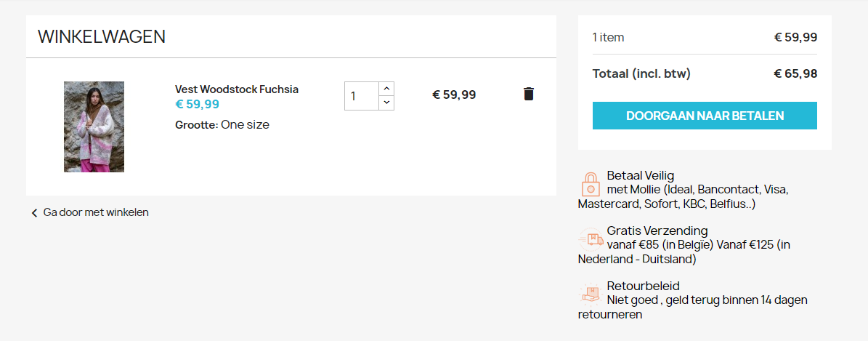868x341 pixels.
Task: Click the 'Ga door met winkelen' link
Action: (96, 212)
